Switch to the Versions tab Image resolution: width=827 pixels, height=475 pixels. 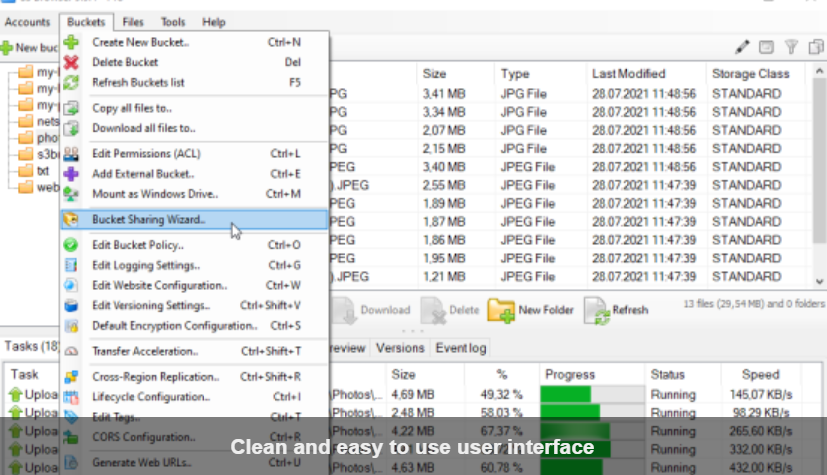(x=400, y=348)
